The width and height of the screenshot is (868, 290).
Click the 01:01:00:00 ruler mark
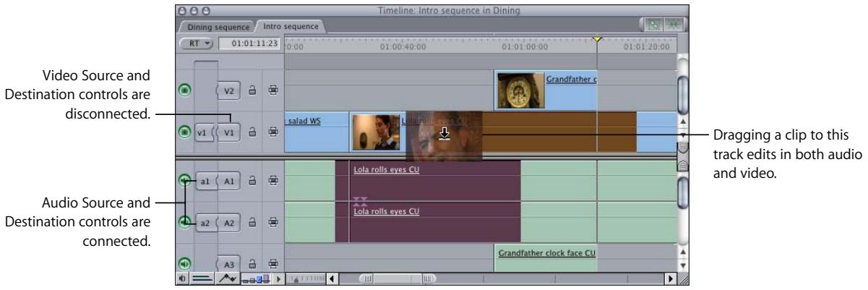tap(525, 48)
